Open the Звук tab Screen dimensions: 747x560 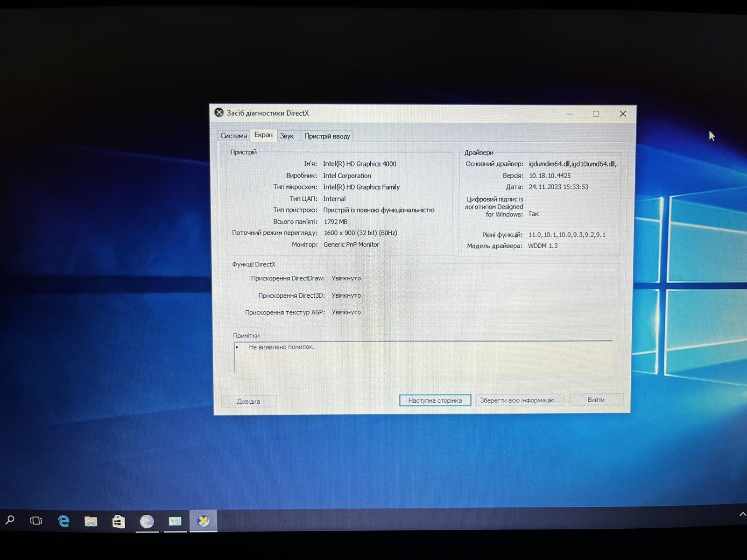click(x=287, y=136)
